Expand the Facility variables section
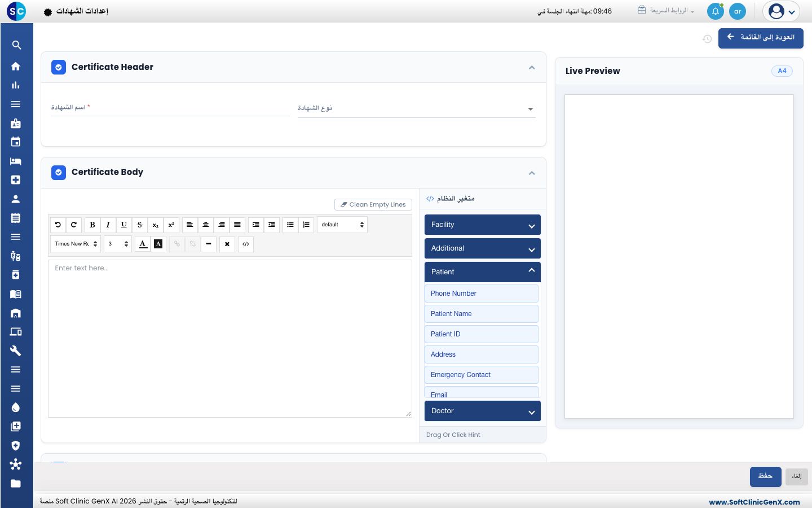 [483, 225]
